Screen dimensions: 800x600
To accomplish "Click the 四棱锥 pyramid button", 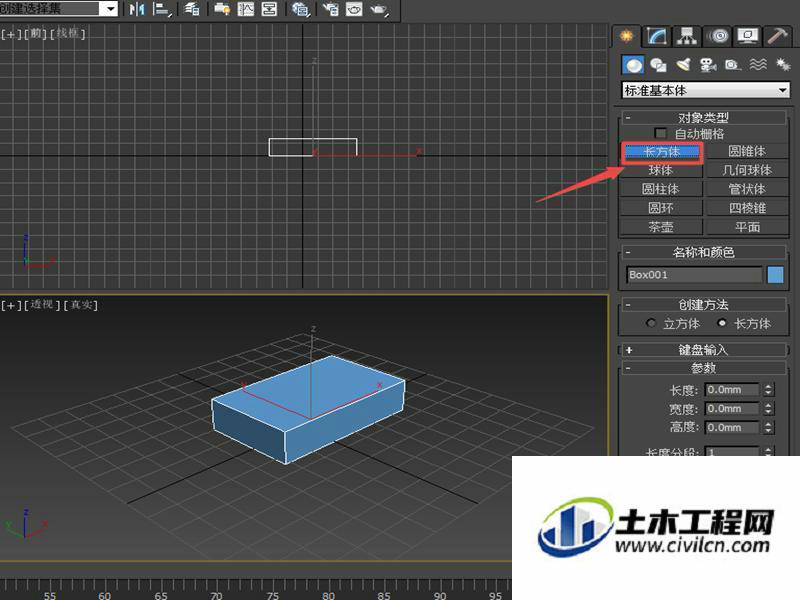I will click(746, 208).
